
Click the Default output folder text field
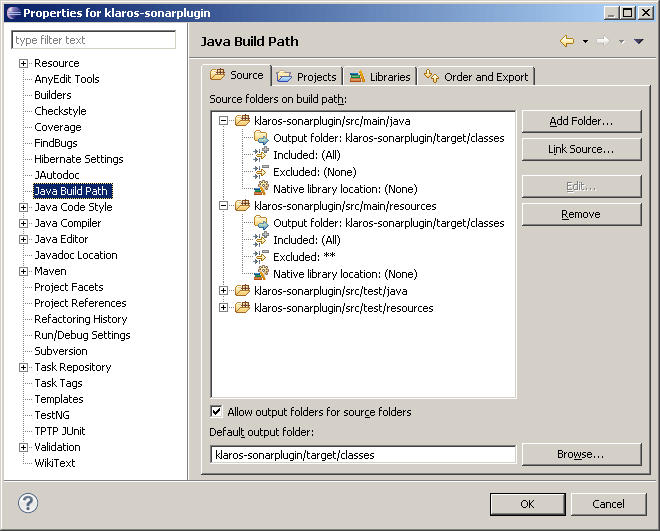tap(363, 454)
